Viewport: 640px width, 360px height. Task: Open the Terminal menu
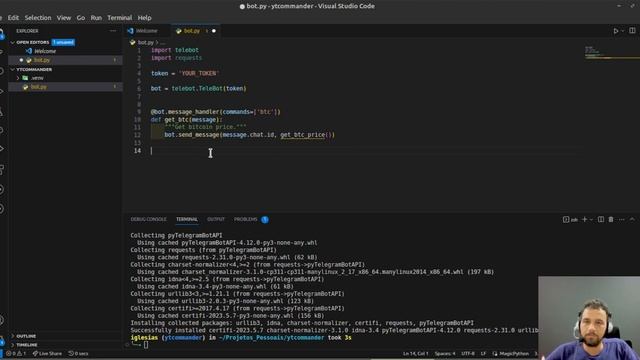[x=120, y=18]
